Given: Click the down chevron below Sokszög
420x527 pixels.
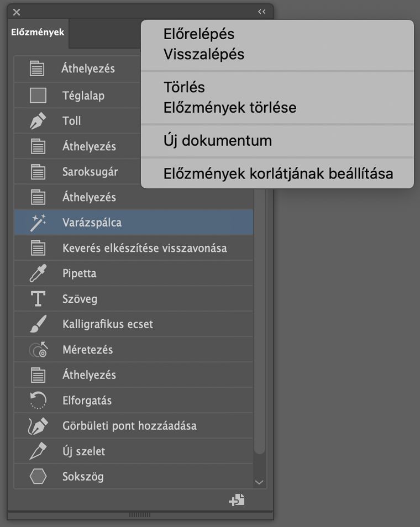Looking at the screenshot, I should pyautogui.click(x=259, y=481).
